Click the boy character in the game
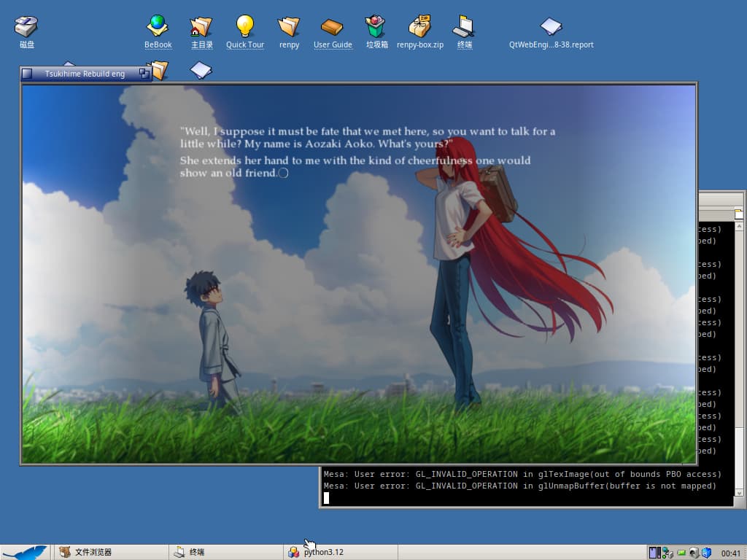747x560 pixels. (212, 341)
